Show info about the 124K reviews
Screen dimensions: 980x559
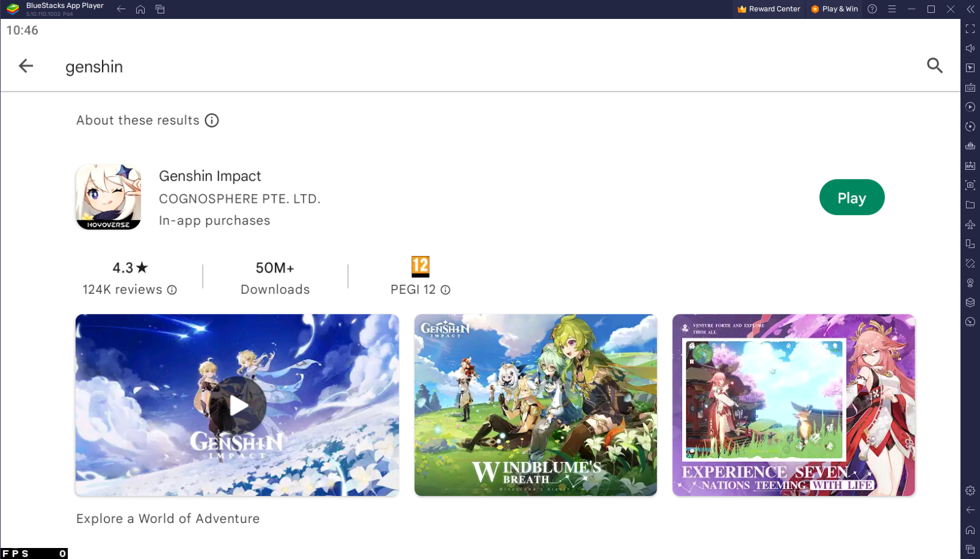pos(172,290)
